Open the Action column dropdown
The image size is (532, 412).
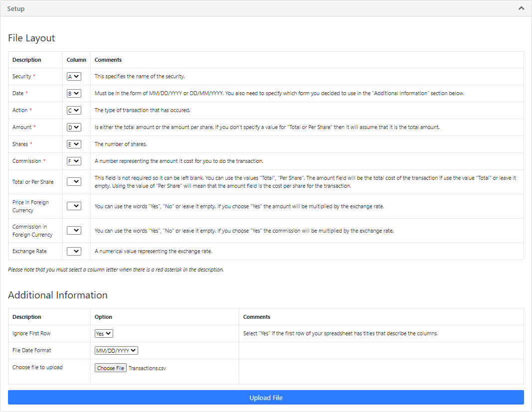74,111
